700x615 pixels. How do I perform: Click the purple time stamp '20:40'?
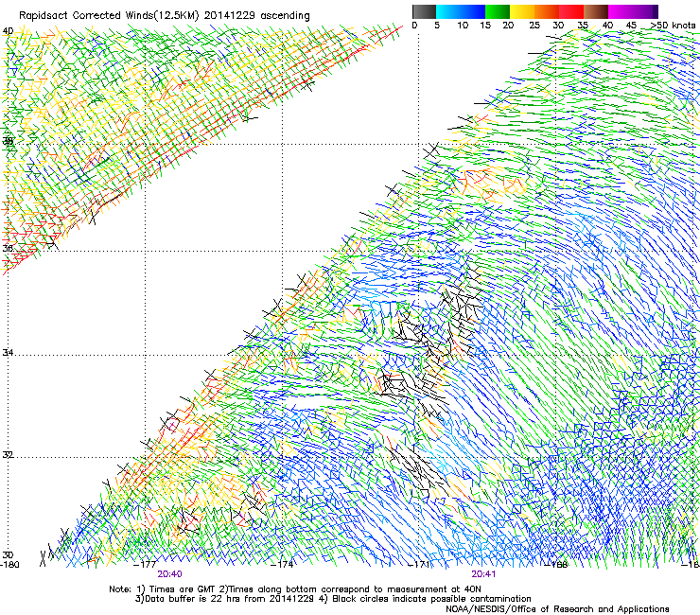click(x=169, y=574)
